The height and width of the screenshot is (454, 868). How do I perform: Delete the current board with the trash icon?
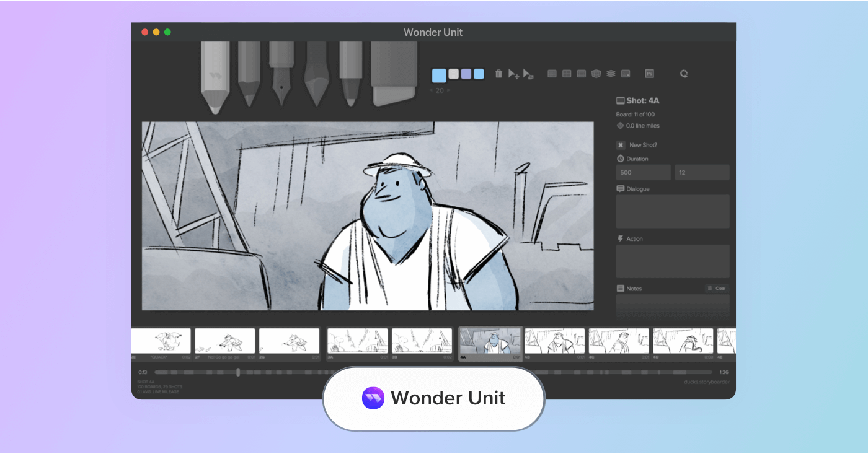(498, 73)
